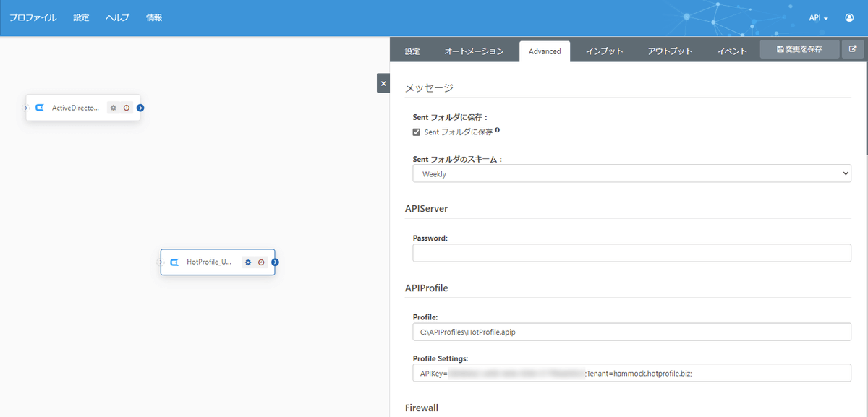Open the 設定 menu in top bar
The image size is (868, 417).
click(81, 17)
